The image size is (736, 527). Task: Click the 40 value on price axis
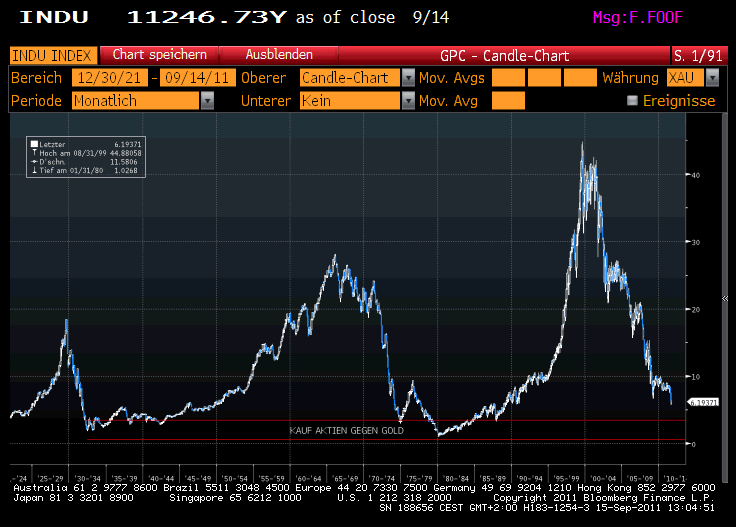click(696, 175)
